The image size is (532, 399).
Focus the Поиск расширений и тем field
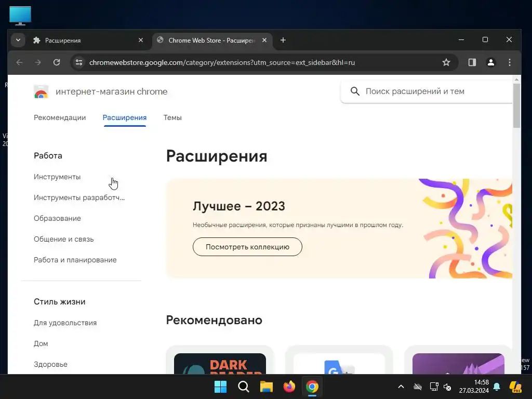(x=427, y=91)
